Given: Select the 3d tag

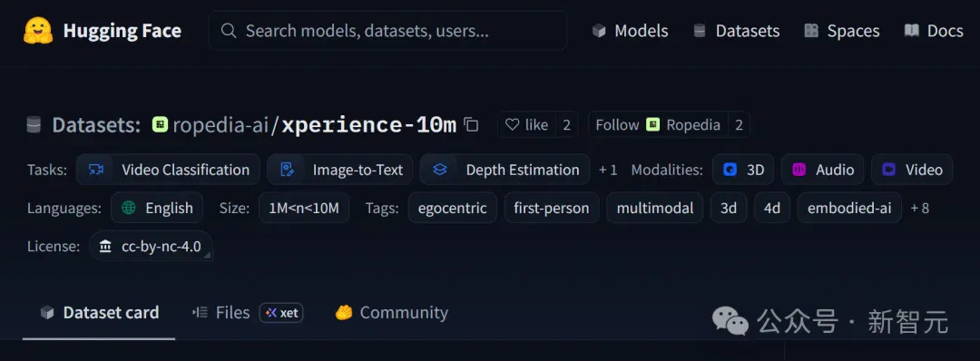Looking at the screenshot, I should pos(729,208).
